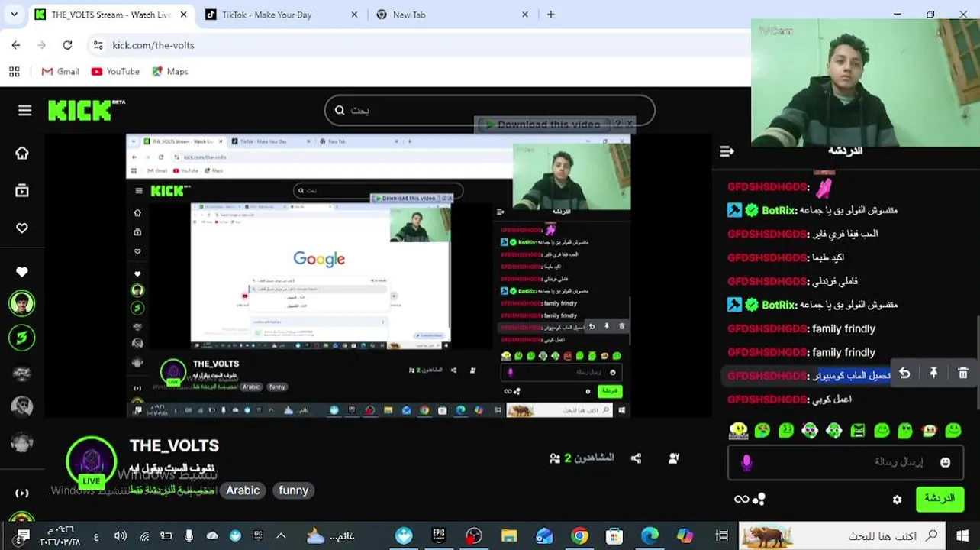This screenshot has width=980, height=550.
Task: Go back with the browser back arrow
Action: tap(16, 45)
